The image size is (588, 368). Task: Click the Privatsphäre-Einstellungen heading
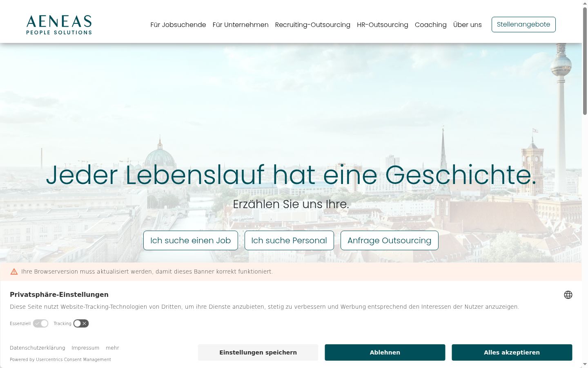click(59, 295)
